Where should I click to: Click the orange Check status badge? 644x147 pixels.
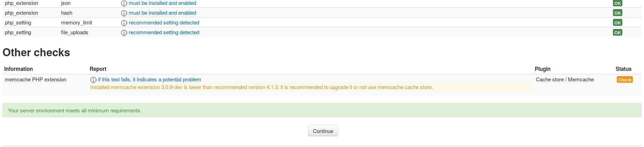pos(624,80)
